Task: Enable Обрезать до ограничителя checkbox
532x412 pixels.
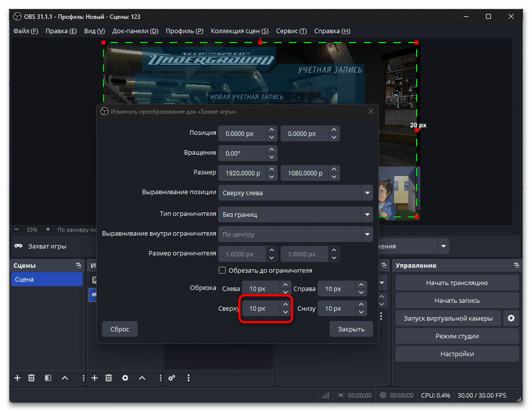Action: pyautogui.click(x=222, y=270)
